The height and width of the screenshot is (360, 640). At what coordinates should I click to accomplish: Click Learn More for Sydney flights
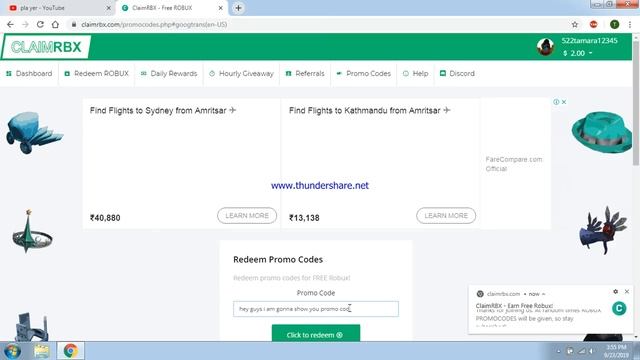(247, 216)
